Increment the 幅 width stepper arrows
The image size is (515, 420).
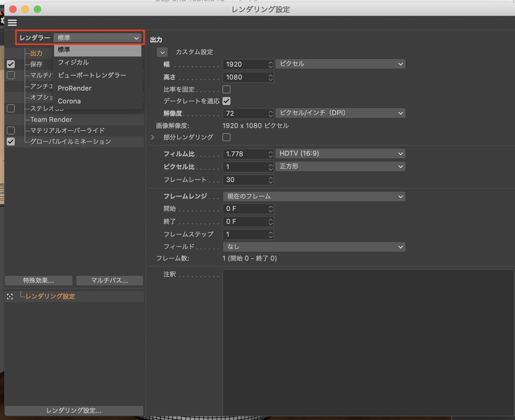tap(270, 62)
